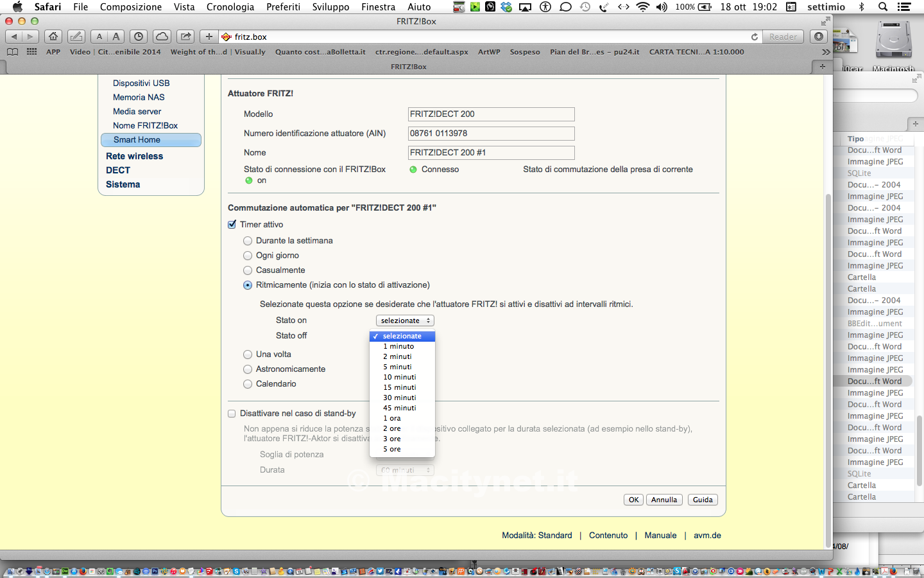This screenshot has height=578, width=924.
Task: Open Rete wireless in the sidebar
Action: tap(135, 156)
